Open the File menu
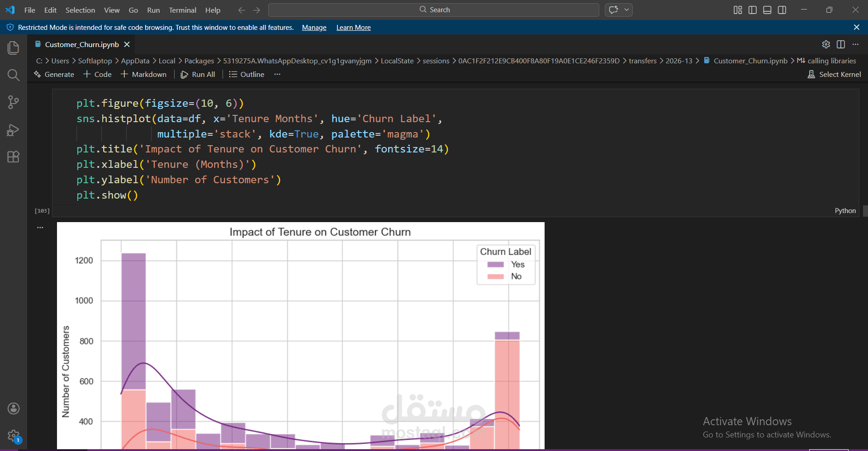Image resolution: width=868 pixels, height=451 pixels. [x=30, y=10]
